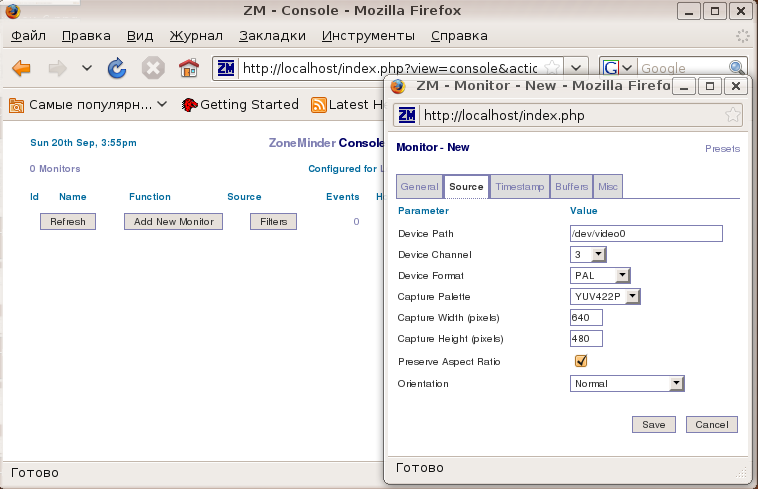Viewport: 758px width, 489px height.
Task: Click the bookmark star in Monitor popup address bar
Action: tap(732, 115)
